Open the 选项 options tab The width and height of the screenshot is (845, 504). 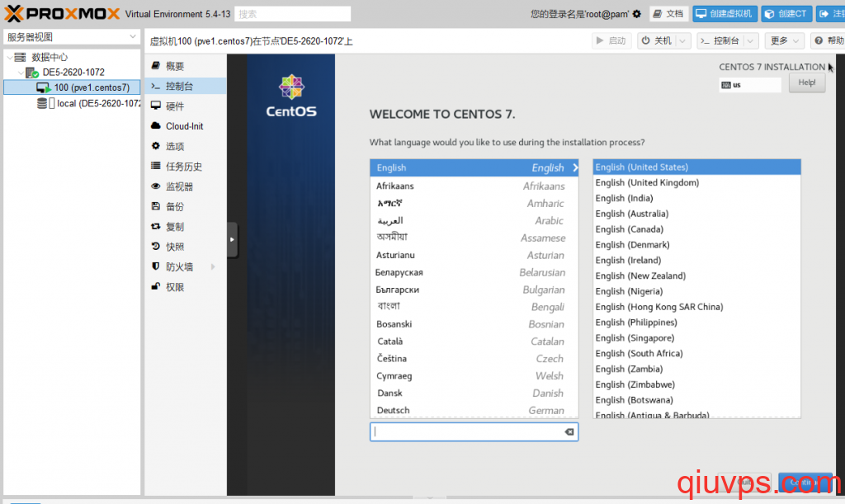pyautogui.click(x=186, y=146)
